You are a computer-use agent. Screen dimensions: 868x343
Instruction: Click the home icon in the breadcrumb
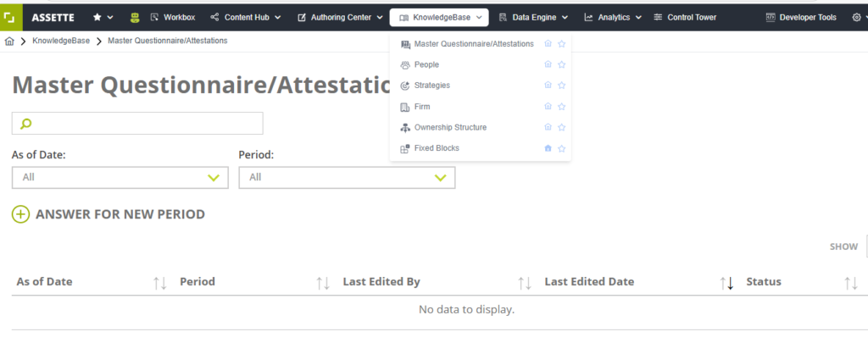[x=9, y=41]
